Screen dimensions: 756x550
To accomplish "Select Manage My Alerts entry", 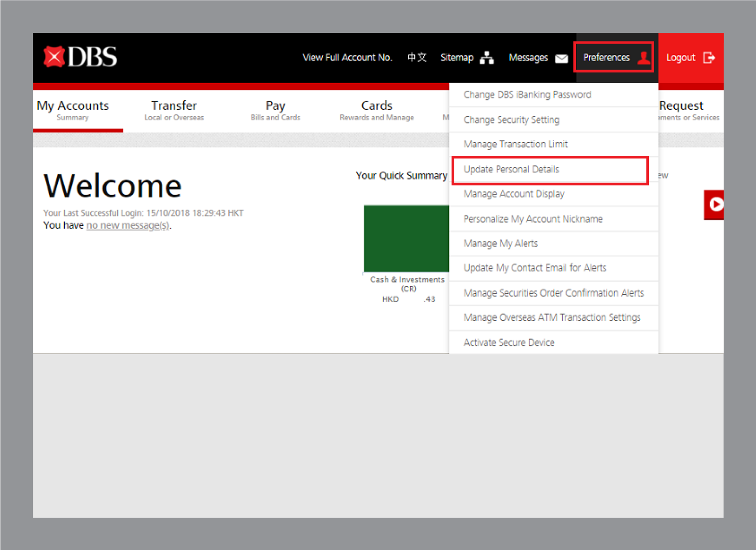I will 501,244.
